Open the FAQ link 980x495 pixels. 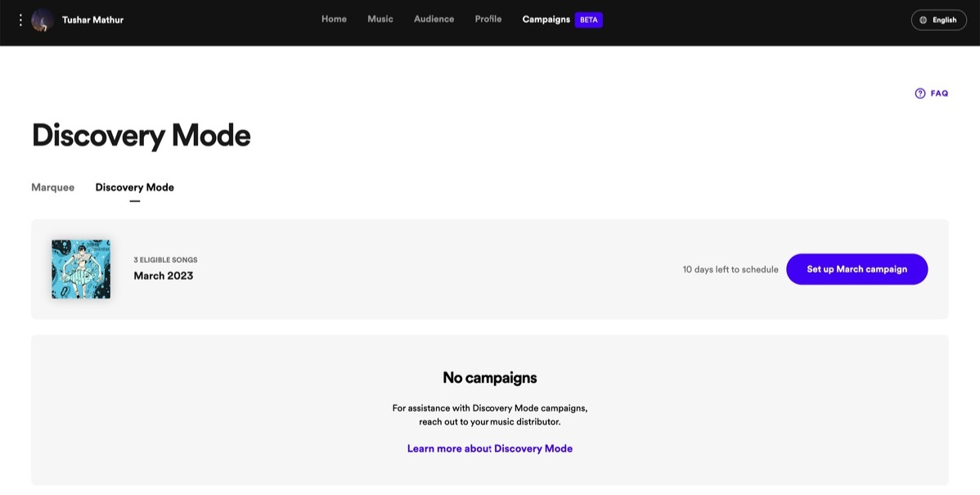(931, 93)
